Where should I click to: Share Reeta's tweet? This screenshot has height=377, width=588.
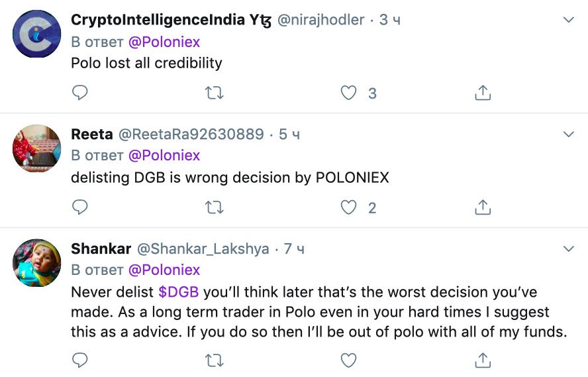click(x=483, y=207)
